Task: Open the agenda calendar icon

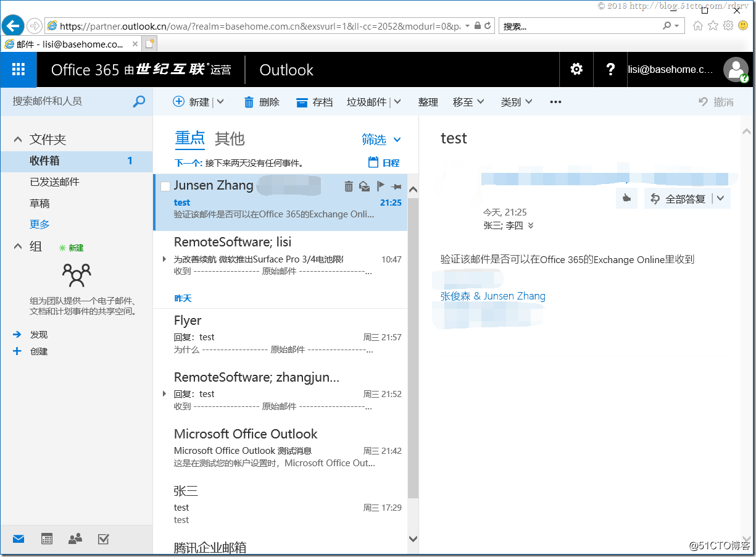Action: 373,162
